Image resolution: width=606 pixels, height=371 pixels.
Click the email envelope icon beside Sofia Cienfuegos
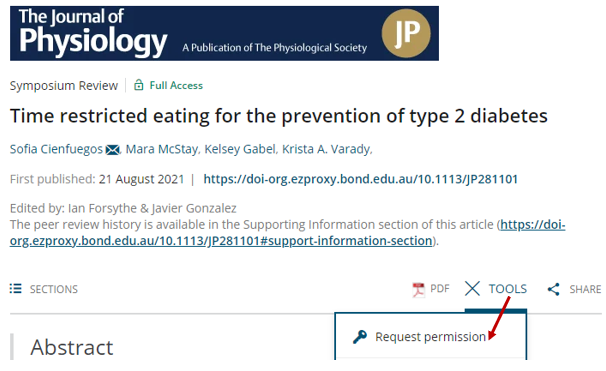[x=112, y=150]
